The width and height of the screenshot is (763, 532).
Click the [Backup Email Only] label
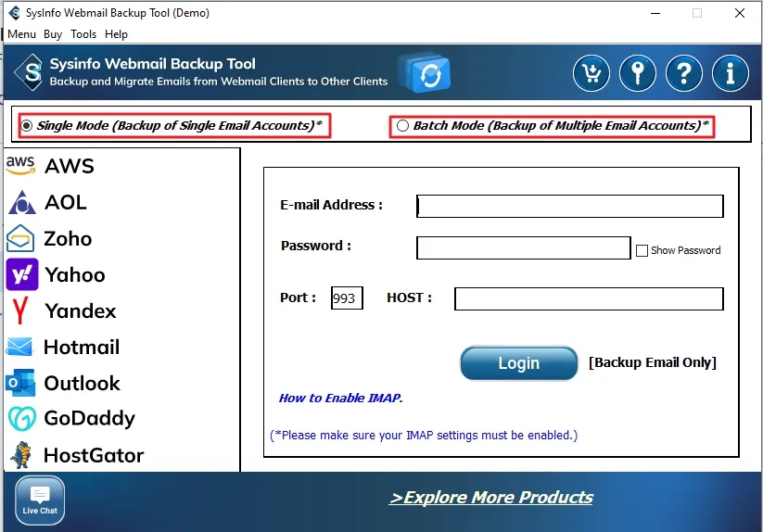[653, 362]
